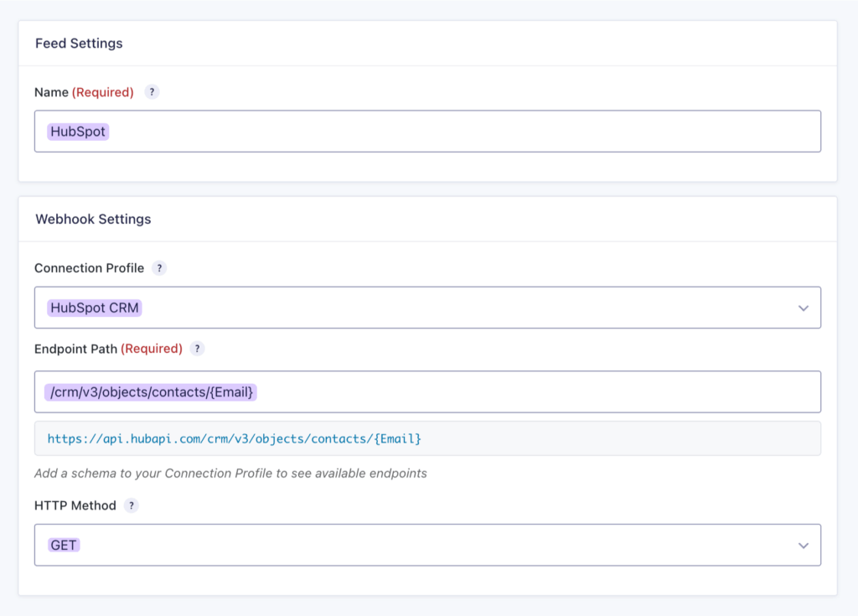The width and height of the screenshot is (858, 616).
Task: Select the HubSpot CRM tag pill
Action: [x=94, y=308]
